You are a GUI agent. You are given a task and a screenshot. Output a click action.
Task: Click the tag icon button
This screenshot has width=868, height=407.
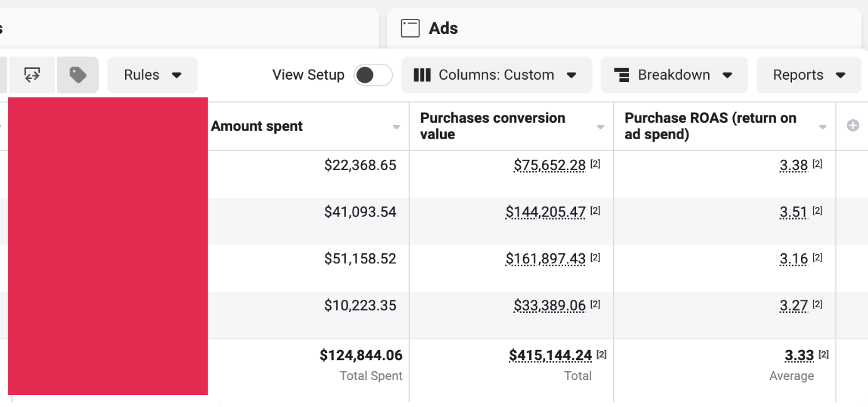coord(78,75)
